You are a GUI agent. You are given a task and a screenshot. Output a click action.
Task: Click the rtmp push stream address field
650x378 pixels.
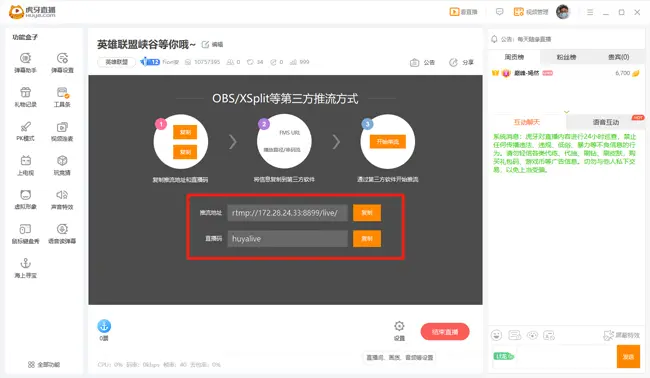pyautogui.click(x=287, y=213)
